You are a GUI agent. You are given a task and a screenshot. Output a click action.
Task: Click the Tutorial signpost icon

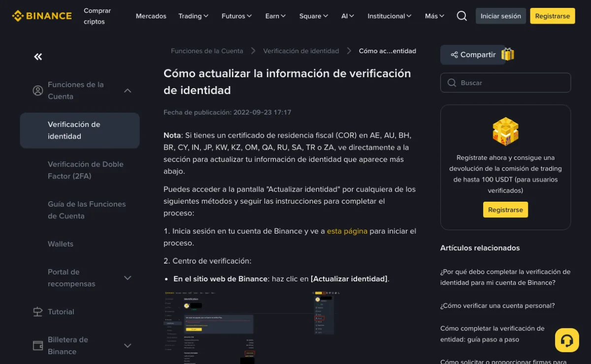(x=38, y=312)
